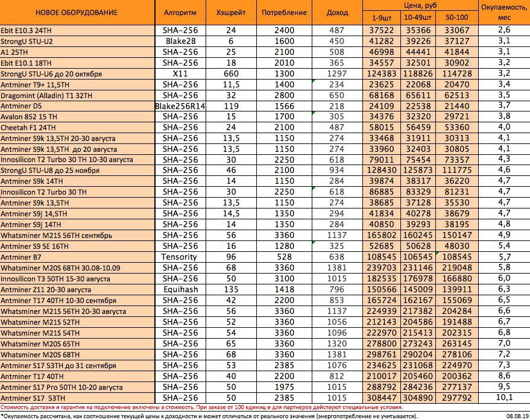Click 'Whatsminer M21S 56TH сентябрь' cell
This screenshot has height=420, width=530.
point(77,235)
